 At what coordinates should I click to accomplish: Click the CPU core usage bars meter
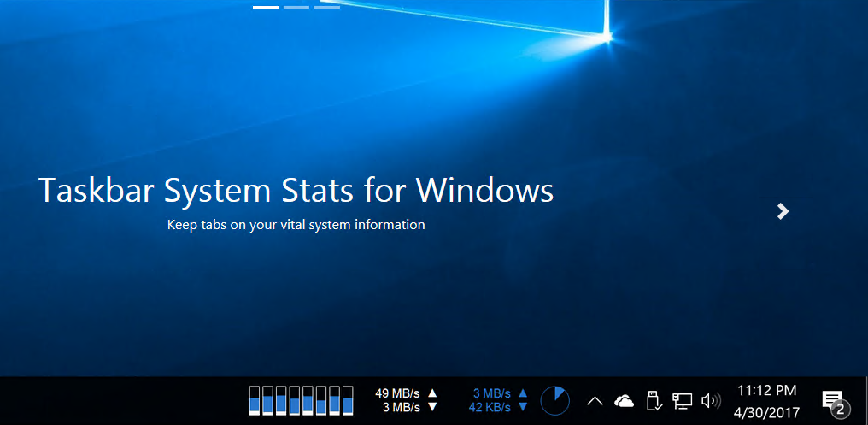click(301, 400)
